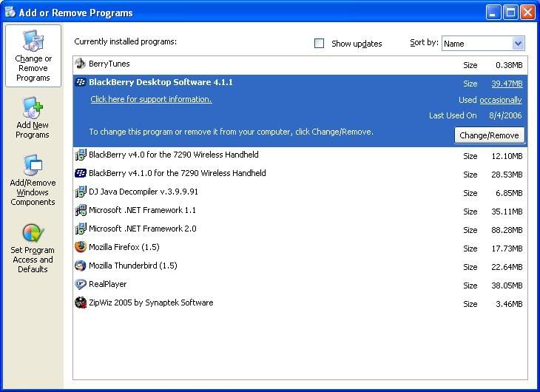
Task: Click the 22.64MB size value
Action: click(507, 267)
